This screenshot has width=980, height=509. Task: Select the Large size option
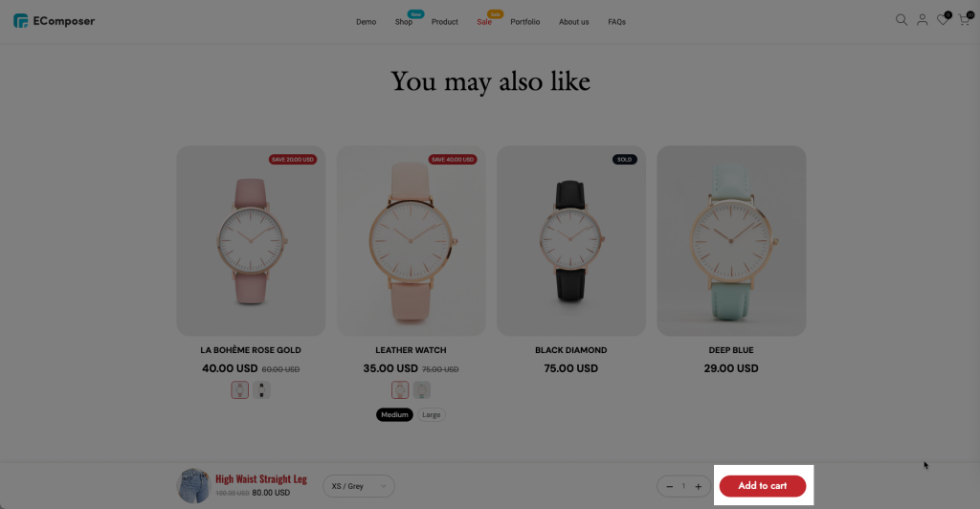click(432, 414)
